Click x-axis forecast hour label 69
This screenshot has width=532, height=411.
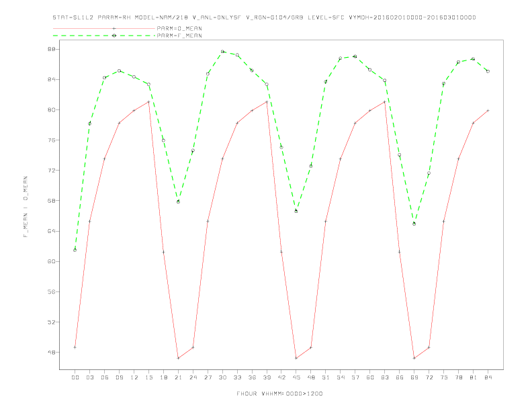[x=414, y=377]
